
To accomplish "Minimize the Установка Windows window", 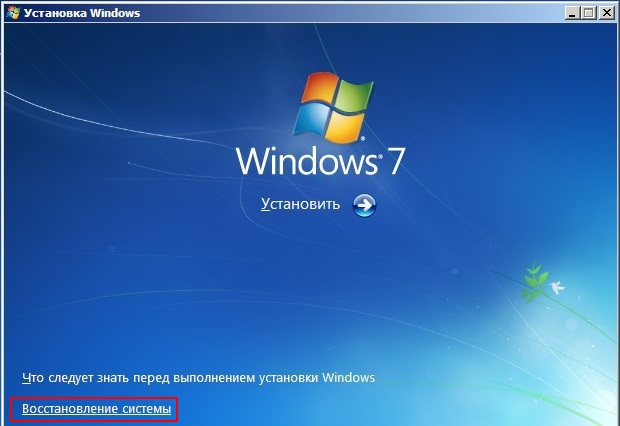I will tap(571, 13).
